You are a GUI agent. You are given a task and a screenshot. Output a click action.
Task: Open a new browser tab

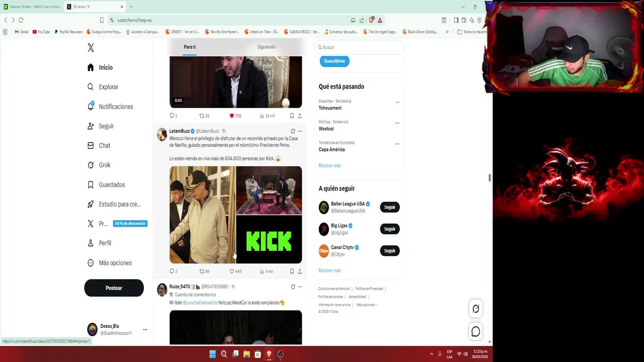click(131, 7)
